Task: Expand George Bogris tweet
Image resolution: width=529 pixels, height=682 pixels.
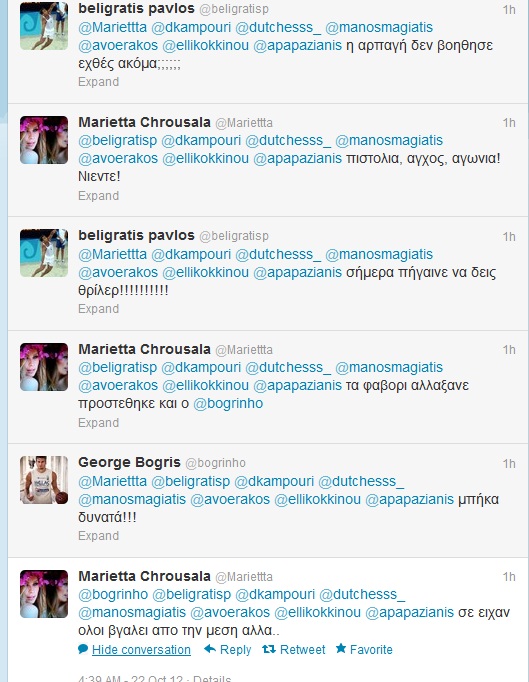Action: (98, 535)
